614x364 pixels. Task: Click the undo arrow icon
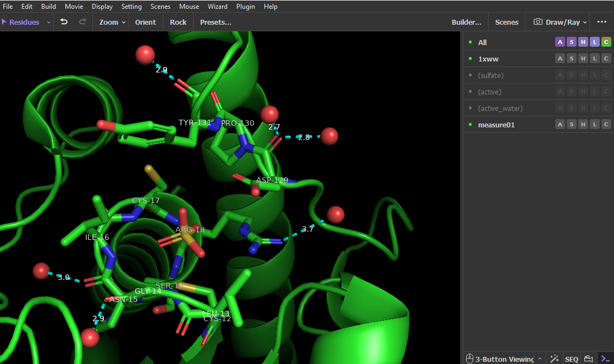[x=64, y=22]
